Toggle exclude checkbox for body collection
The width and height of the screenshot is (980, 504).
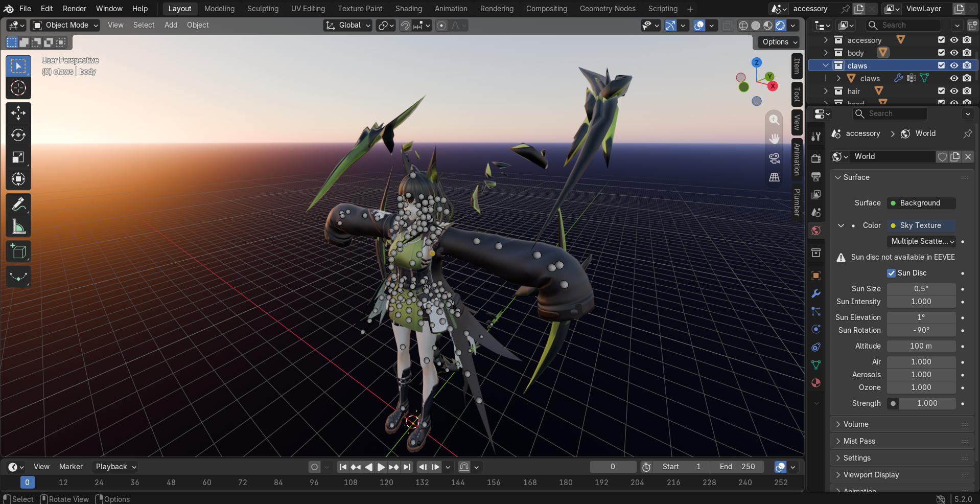click(941, 53)
